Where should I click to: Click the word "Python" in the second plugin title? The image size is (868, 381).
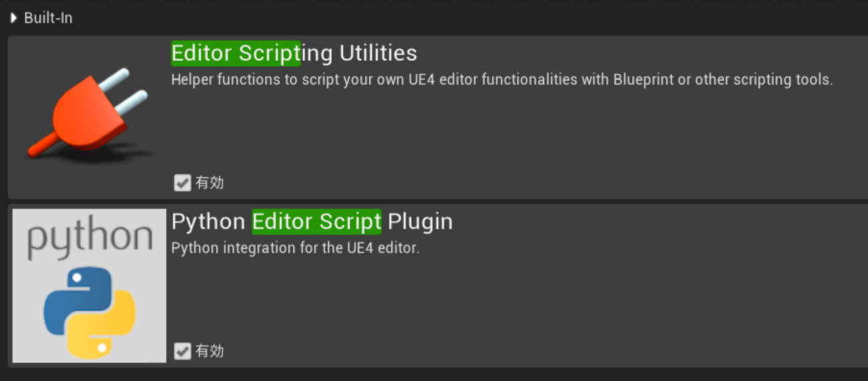(x=208, y=221)
